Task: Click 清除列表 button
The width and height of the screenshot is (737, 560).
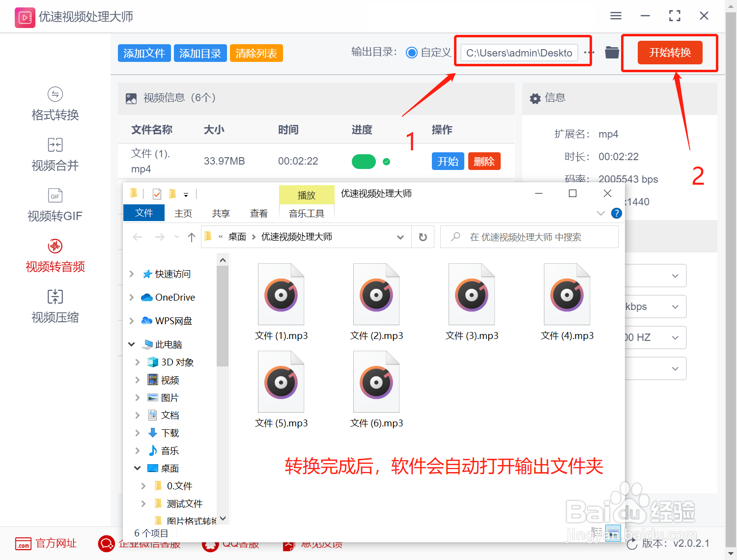Action: [256, 53]
